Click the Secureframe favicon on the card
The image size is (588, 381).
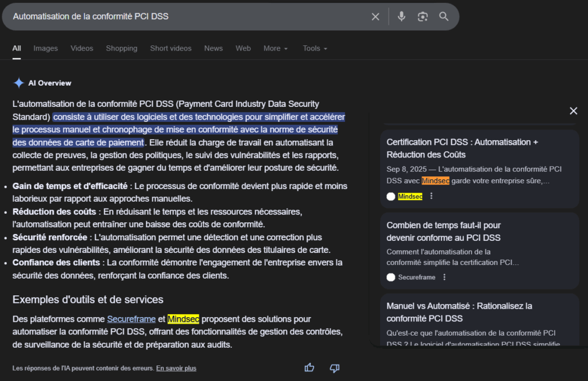390,277
